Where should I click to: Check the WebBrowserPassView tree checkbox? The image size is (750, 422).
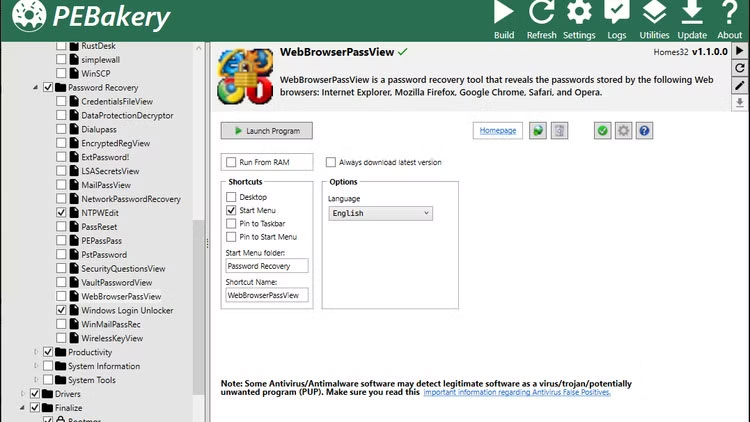(61, 296)
